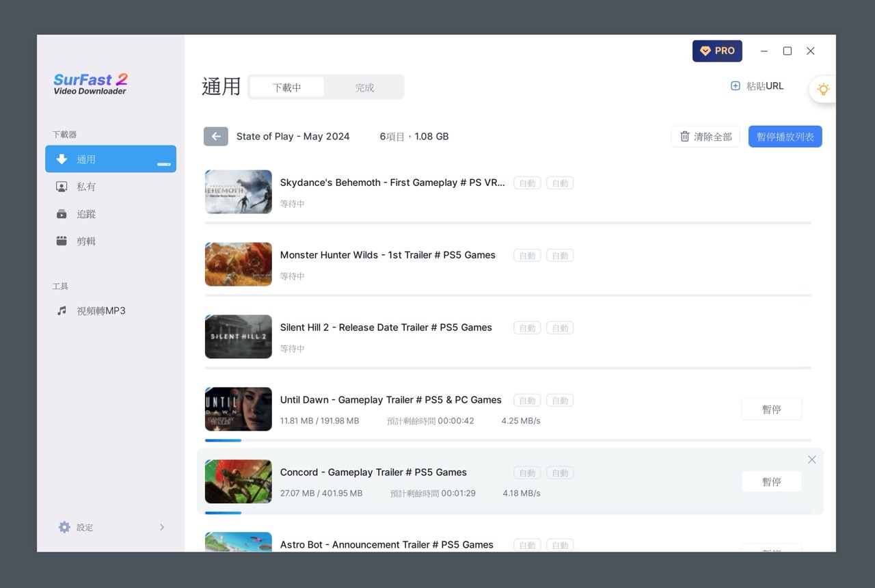Image resolution: width=875 pixels, height=588 pixels.
Task: Click second 自動 tag on Monster Hunter Wilds
Action: [560, 256]
